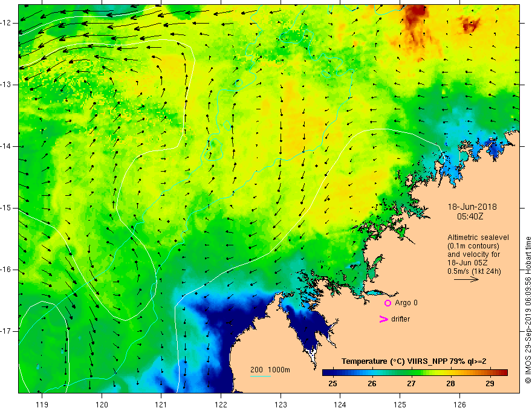Image resolution: width=532 pixels, height=411 pixels.
Task: Click the latitude axis label -16
Action: (x=7, y=270)
